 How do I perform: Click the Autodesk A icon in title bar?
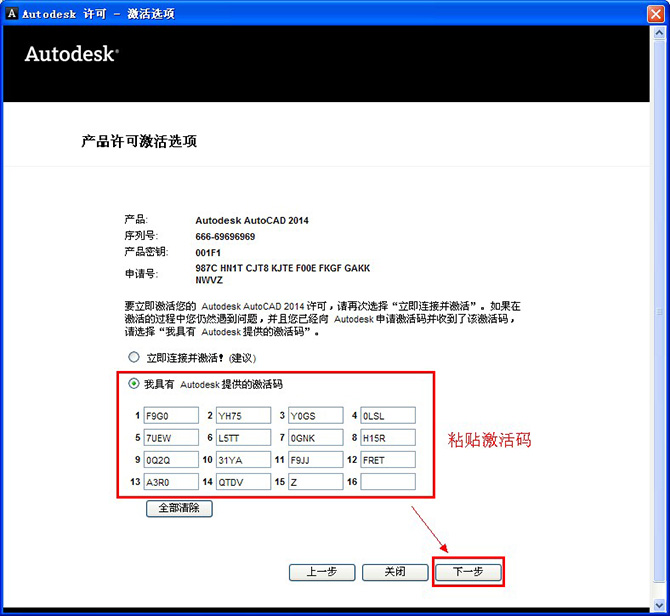click(12, 14)
